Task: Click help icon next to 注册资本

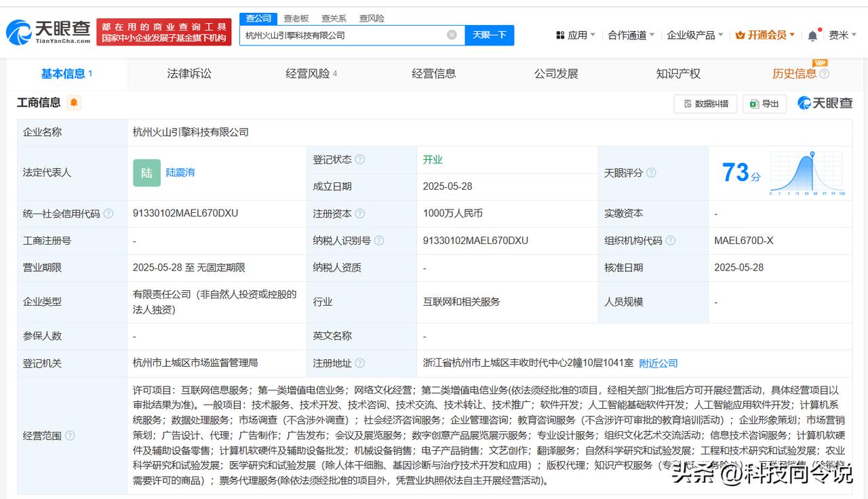Action: tap(360, 214)
